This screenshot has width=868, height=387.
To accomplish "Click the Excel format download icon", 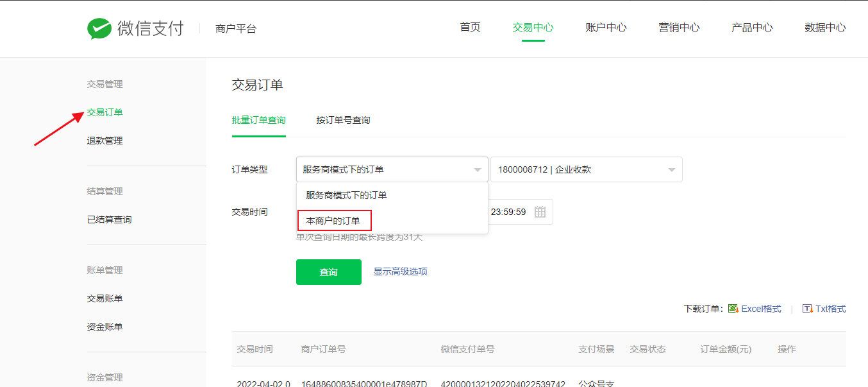I will point(734,309).
